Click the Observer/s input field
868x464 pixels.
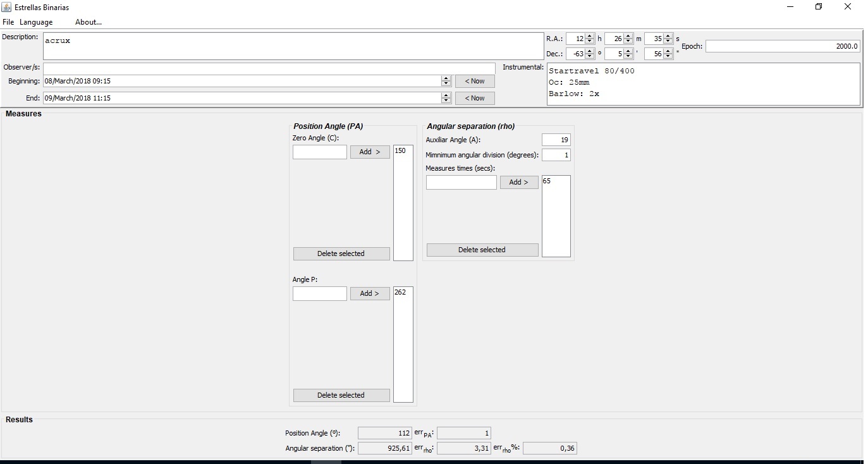coord(269,68)
